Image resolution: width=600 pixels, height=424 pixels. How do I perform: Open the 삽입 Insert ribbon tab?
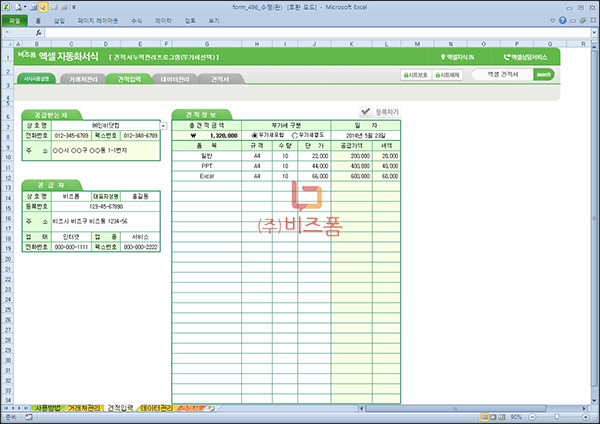pyautogui.click(x=59, y=21)
